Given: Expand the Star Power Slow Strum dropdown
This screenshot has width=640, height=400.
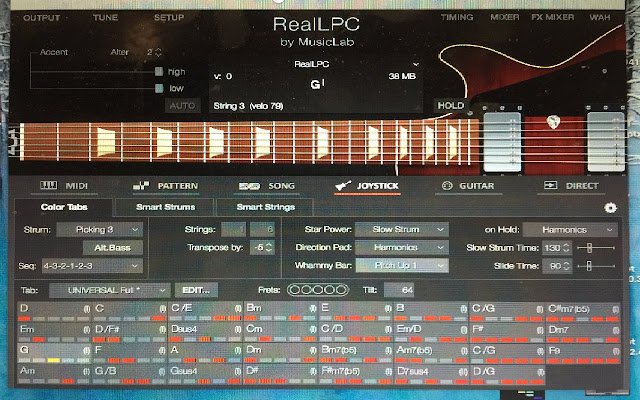Looking at the screenshot, I should pos(402,230).
